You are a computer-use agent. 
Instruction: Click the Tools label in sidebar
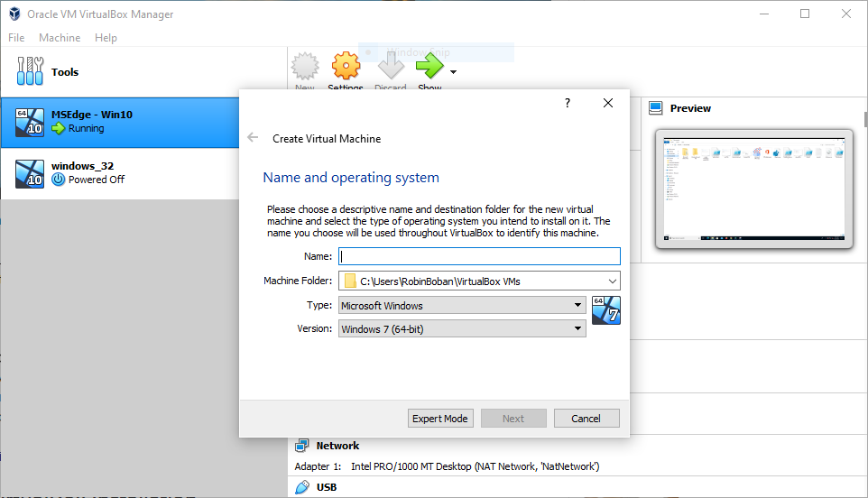click(x=65, y=72)
